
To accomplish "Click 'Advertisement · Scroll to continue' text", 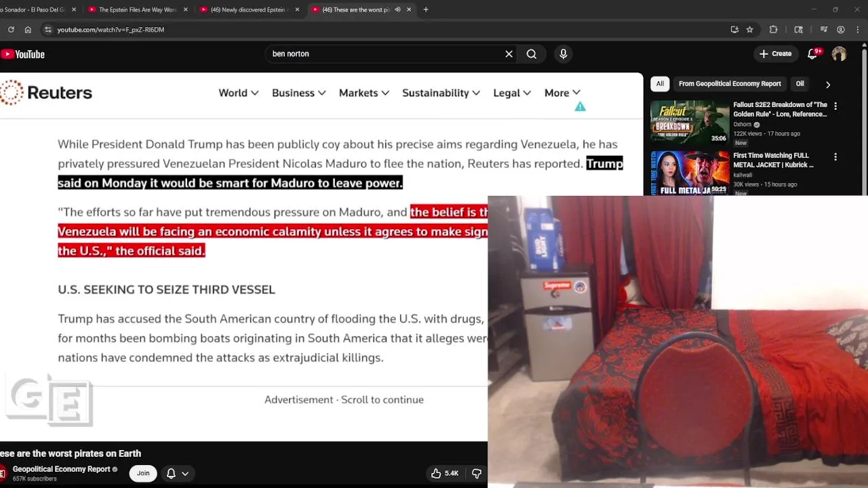I will [344, 400].
